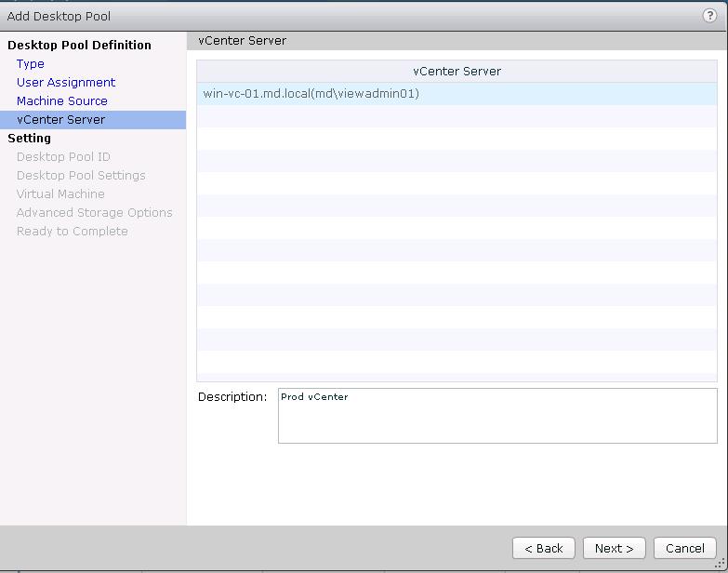Open the help question mark icon
This screenshot has height=573, width=728.
pos(710,16)
